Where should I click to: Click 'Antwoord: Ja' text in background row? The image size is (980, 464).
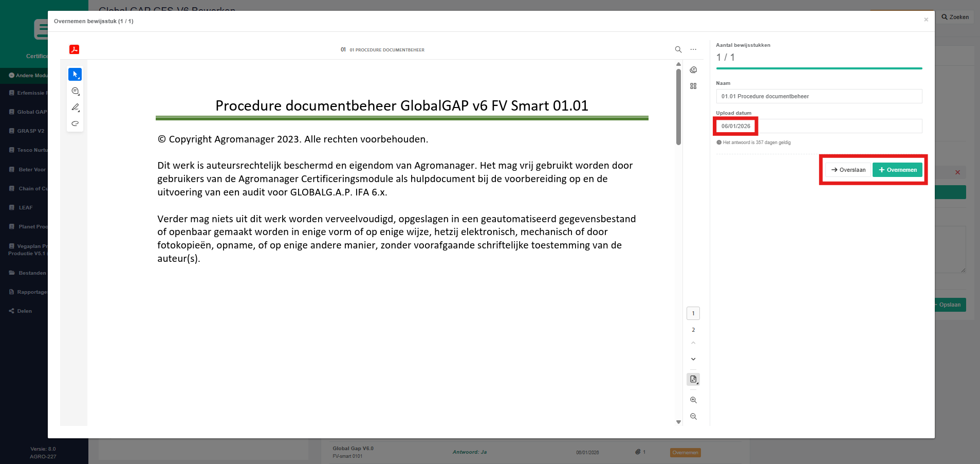coord(470,452)
